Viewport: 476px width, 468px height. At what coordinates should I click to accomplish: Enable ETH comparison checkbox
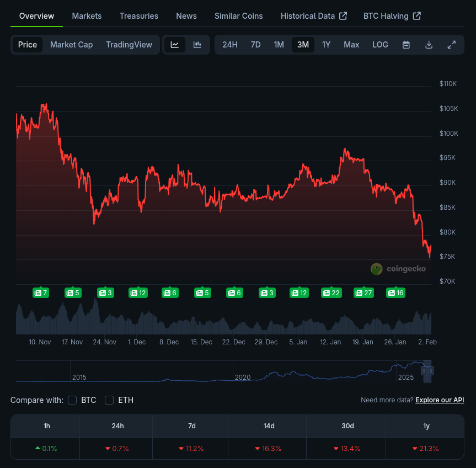109,400
